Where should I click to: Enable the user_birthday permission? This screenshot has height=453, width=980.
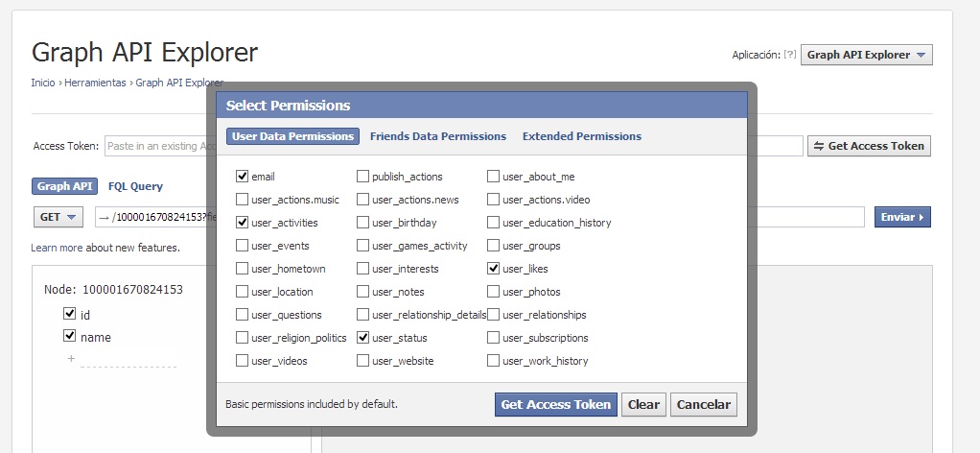point(362,223)
